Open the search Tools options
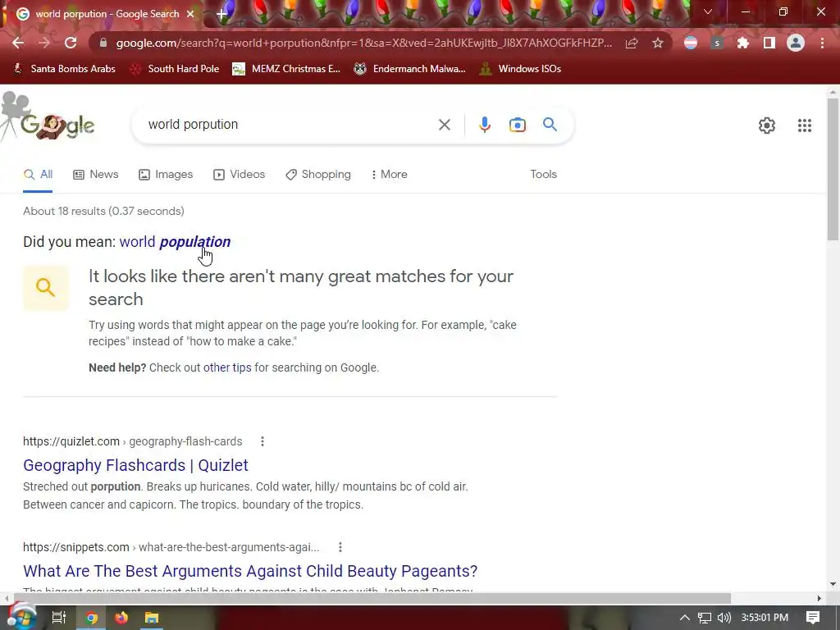The image size is (840, 630). pos(543,174)
